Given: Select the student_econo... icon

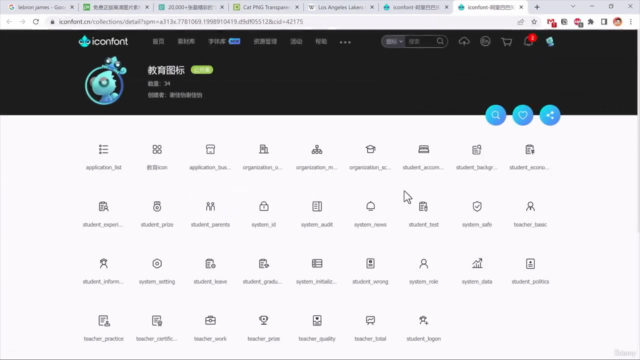Looking at the screenshot, I should pos(530,149).
